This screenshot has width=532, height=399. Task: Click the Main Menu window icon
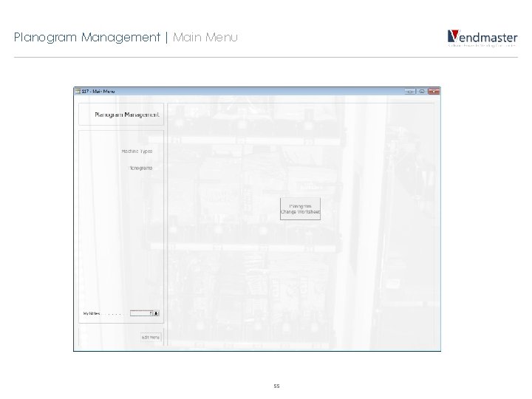[78, 92]
